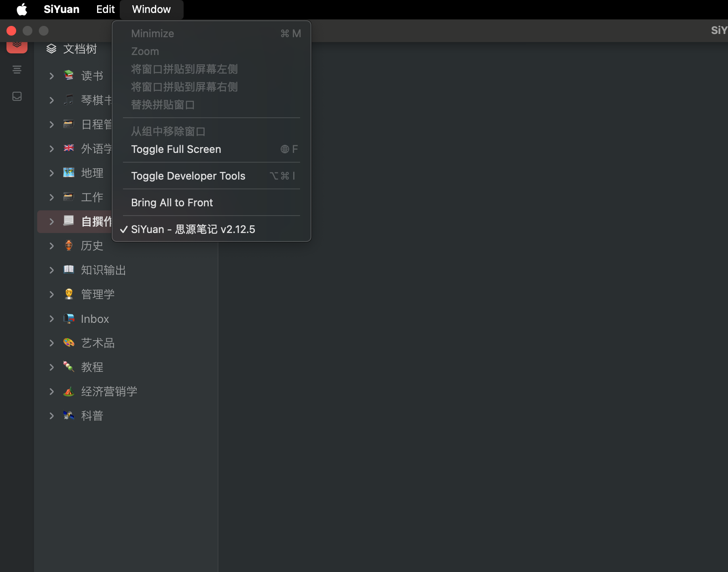
Task: Select the 历史 notebook label
Action: click(92, 246)
